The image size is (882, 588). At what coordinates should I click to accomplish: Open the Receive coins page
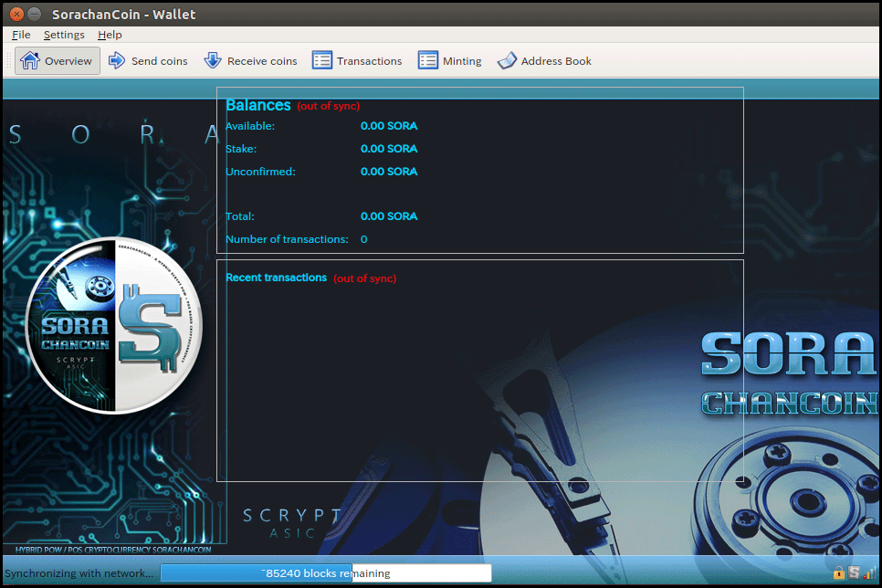[250, 61]
